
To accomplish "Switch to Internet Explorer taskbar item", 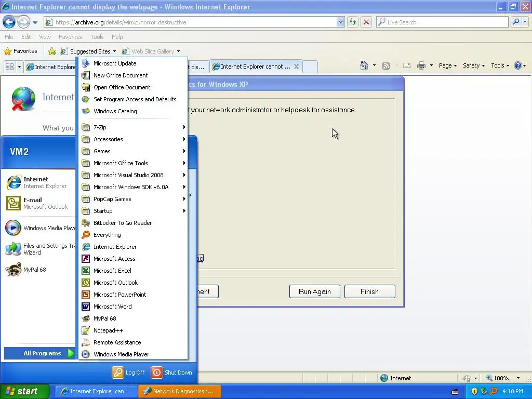I will [96, 391].
